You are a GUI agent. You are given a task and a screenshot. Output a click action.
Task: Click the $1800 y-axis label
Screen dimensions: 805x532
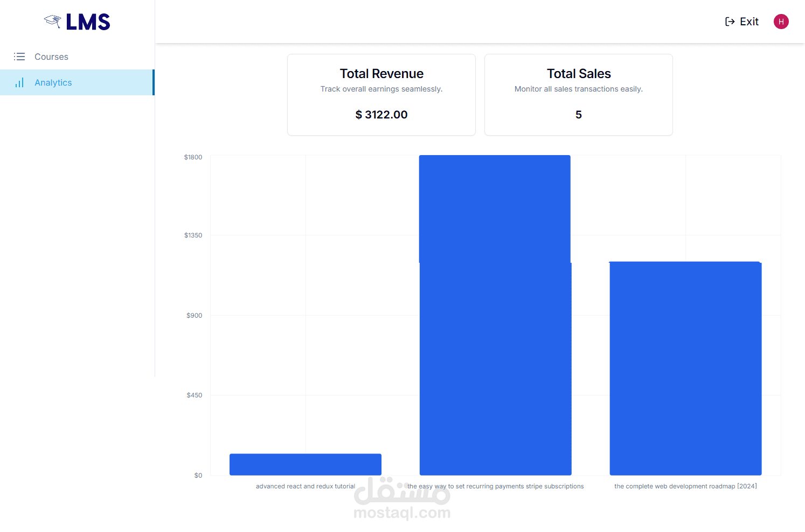coord(193,157)
